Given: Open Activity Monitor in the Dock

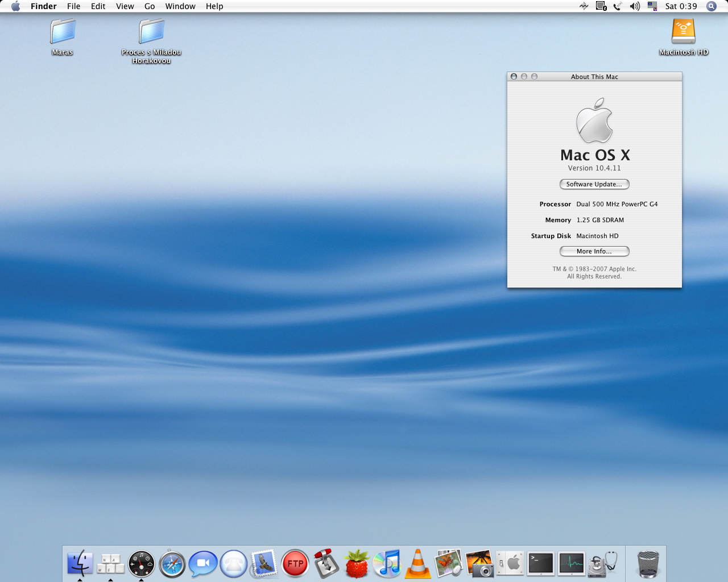Looking at the screenshot, I should [x=571, y=564].
